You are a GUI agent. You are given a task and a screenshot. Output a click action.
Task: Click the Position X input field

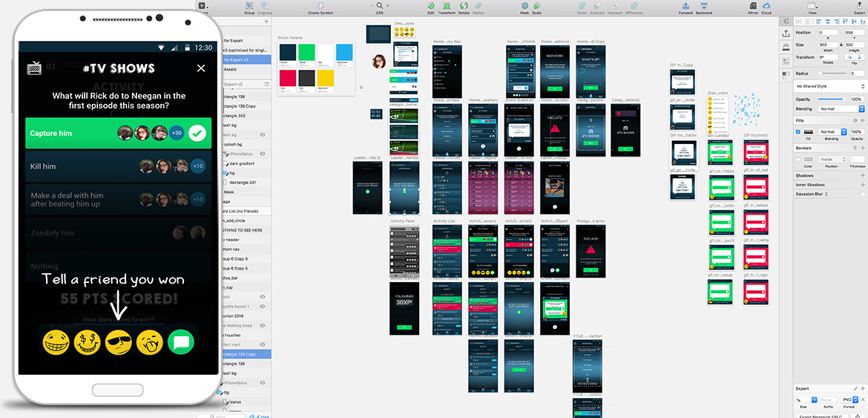829,33
